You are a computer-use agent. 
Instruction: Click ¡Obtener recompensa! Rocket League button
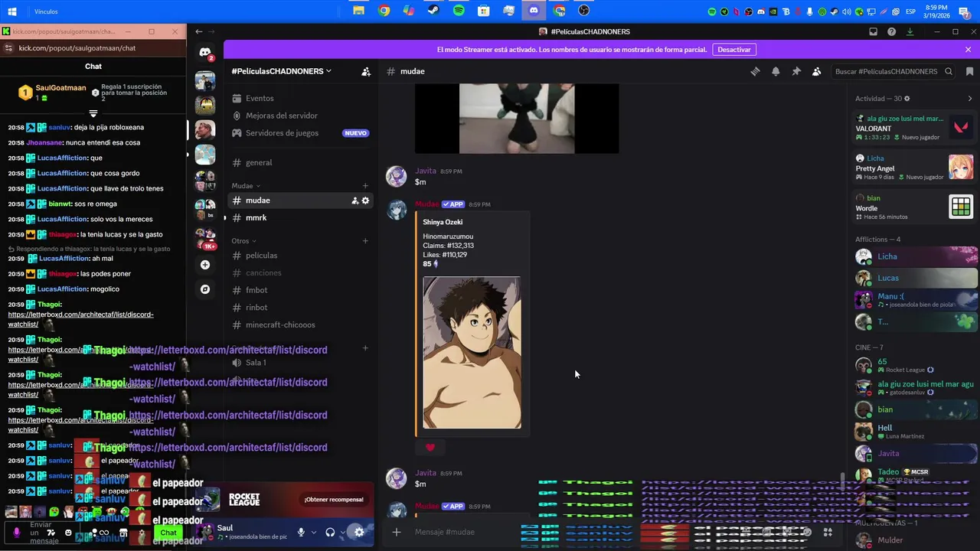pos(334,500)
